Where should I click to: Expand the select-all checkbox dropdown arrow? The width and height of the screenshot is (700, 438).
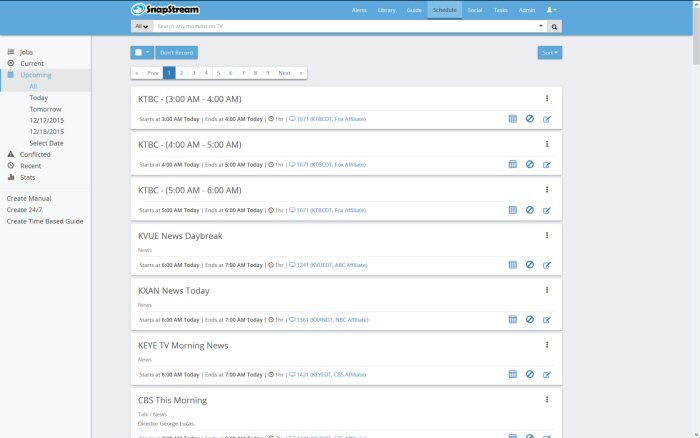148,52
